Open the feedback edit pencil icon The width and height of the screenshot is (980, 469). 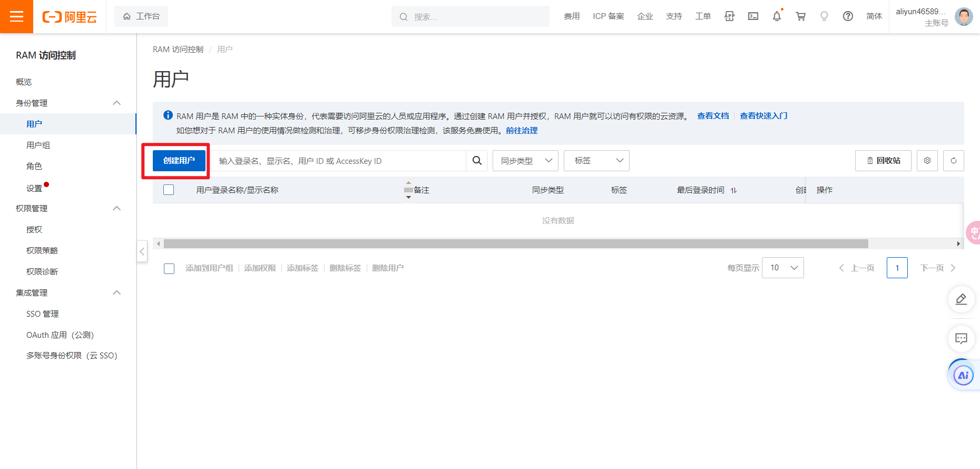(961, 299)
